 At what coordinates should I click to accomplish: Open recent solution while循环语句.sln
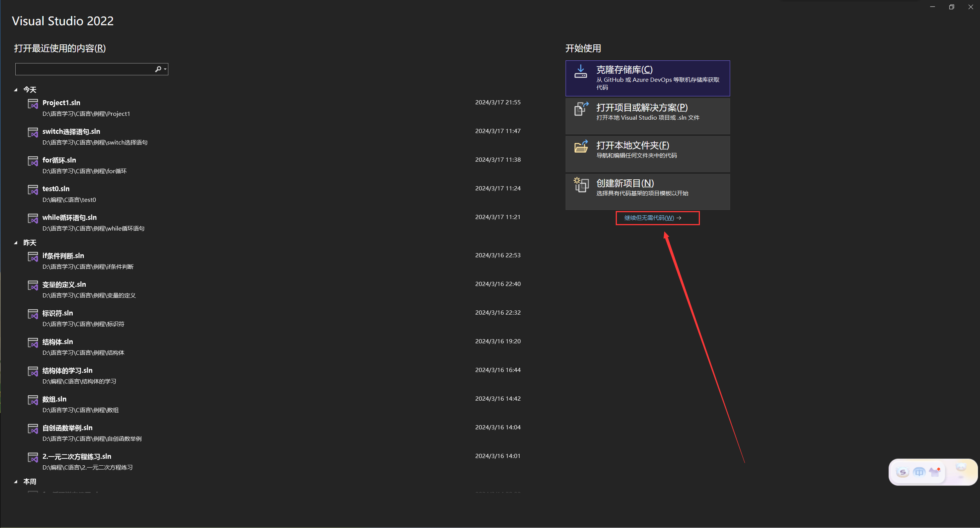[274, 223]
